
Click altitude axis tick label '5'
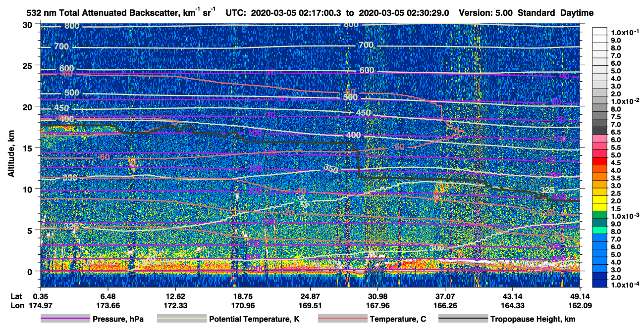(x=31, y=230)
